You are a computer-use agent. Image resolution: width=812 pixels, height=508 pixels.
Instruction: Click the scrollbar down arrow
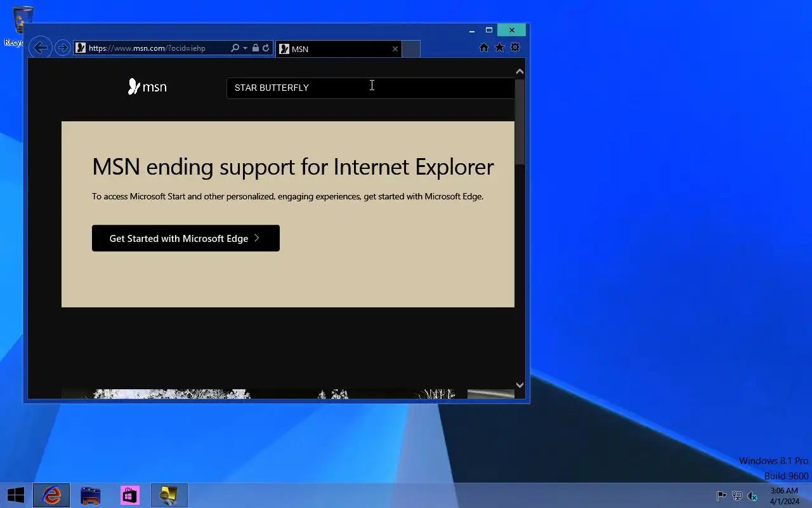tap(520, 385)
